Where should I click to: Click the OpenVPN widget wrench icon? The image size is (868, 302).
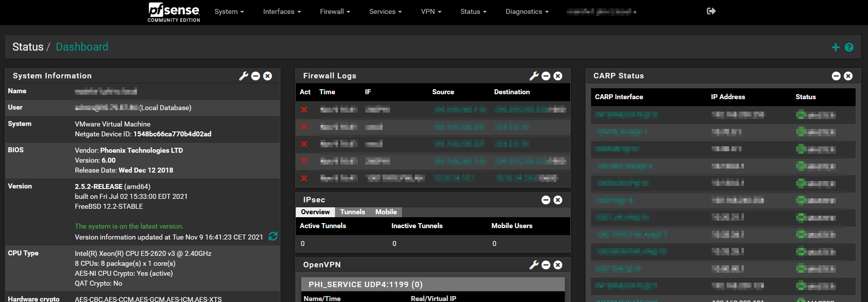(x=534, y=265)
